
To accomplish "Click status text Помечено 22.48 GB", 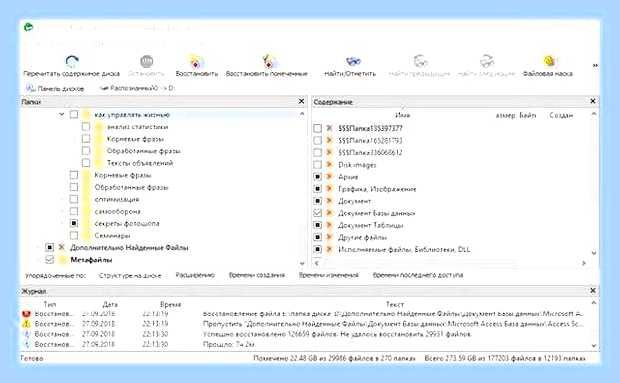I will (334, 358).
